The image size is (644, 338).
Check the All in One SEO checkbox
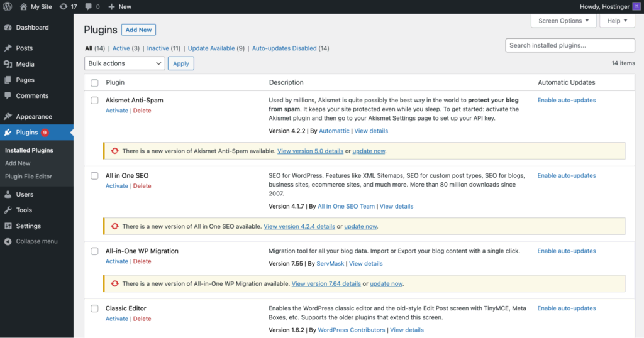point(94,176)
